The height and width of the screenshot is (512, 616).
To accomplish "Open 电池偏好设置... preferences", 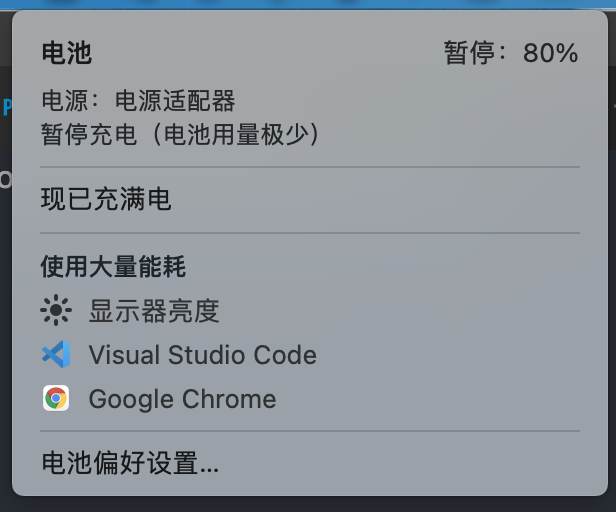I will (130, 463).
